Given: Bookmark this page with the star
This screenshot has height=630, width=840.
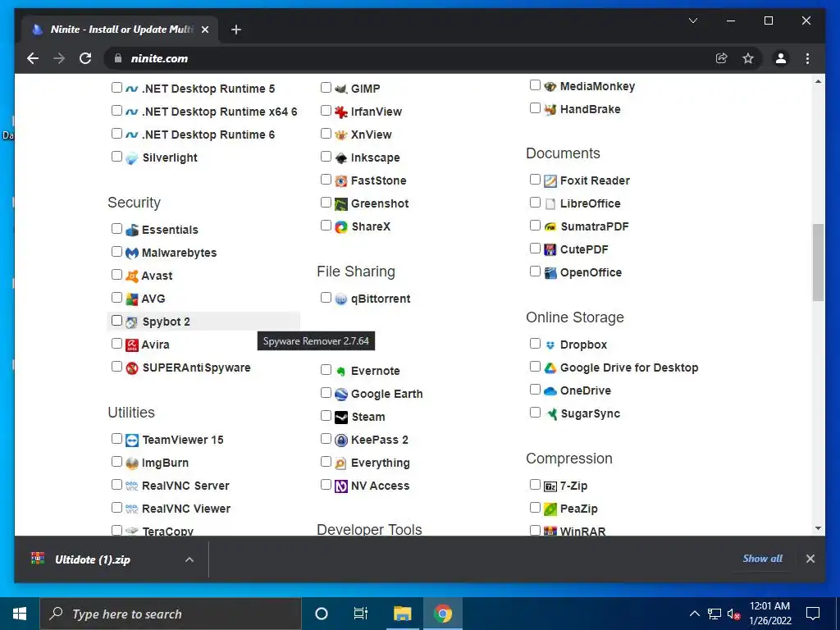Looking at the screenshot, I should tap(748, 58).
